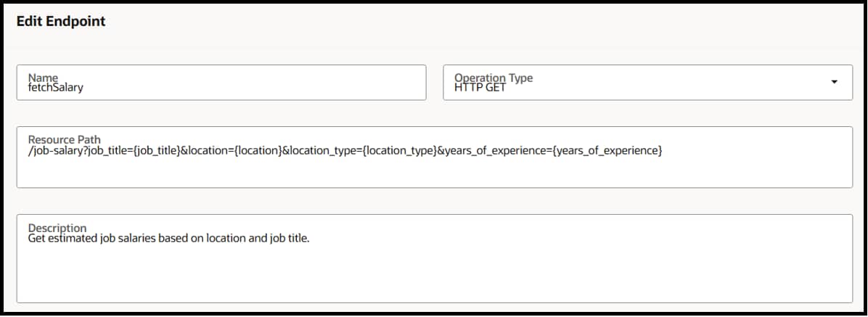The height and width of the screenshot is (317, 868).
Task: Click the Edit Endpoint heading
Action: [x=60, y=22]
